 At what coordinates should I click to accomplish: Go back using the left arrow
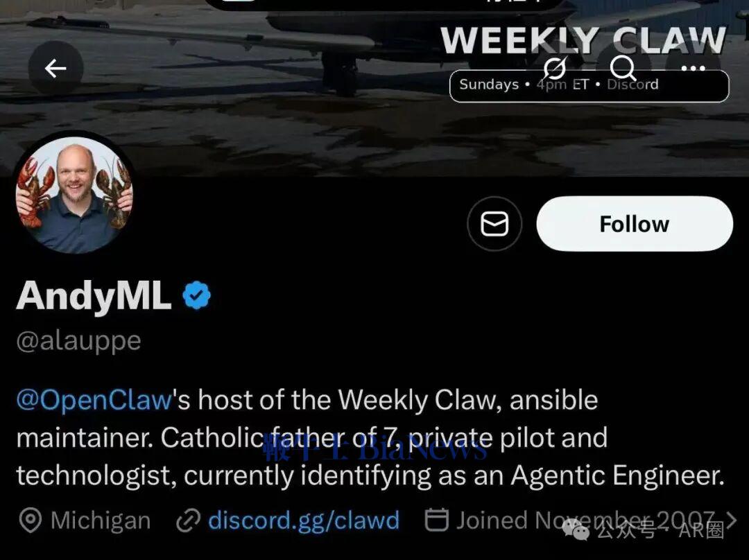(55, 69)
